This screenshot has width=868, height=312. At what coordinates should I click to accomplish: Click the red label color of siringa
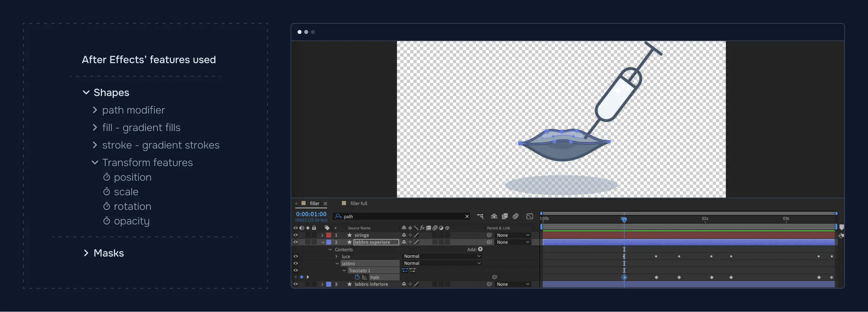coord(329,235)
